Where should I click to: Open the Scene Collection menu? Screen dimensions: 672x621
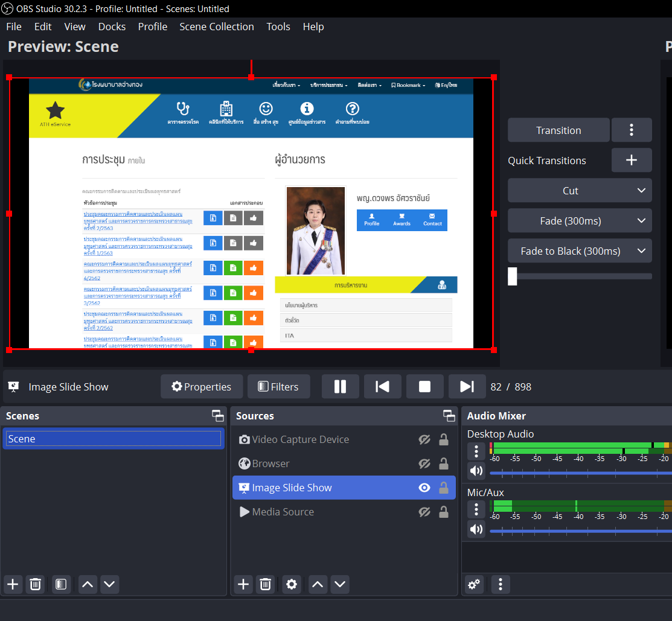tap(216, 27)
